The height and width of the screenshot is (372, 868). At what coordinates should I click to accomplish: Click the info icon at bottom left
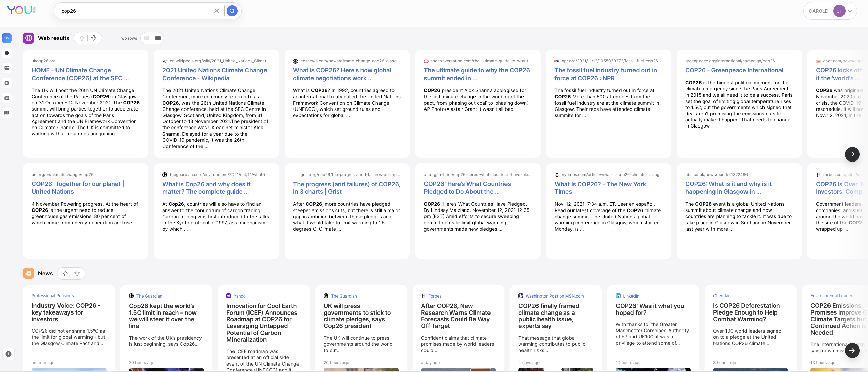[x=9, y=354]
